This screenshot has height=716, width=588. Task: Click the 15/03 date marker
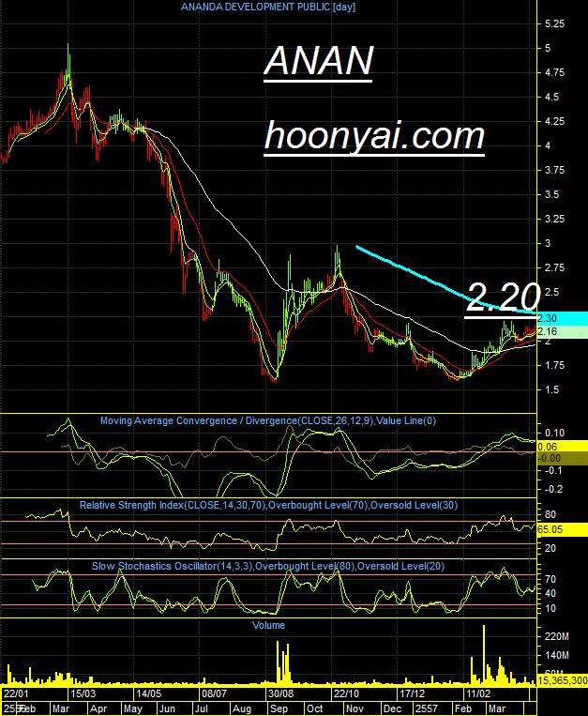click(x=83, y=694)
